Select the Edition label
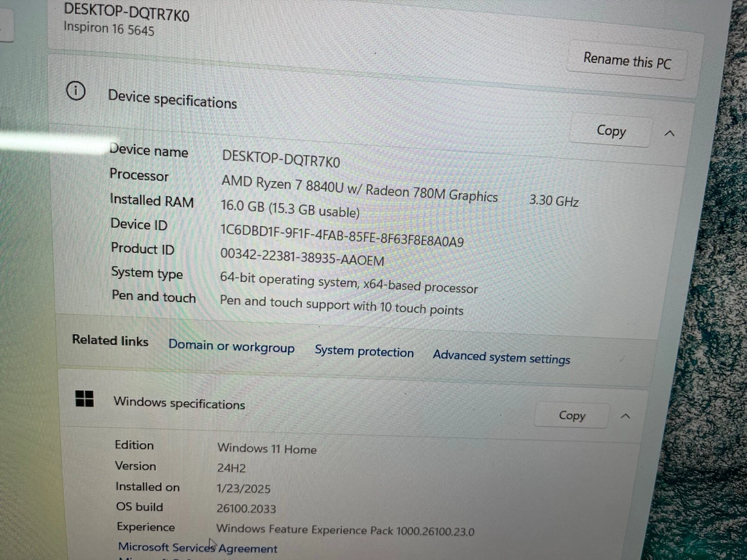 tap(134, 445)
